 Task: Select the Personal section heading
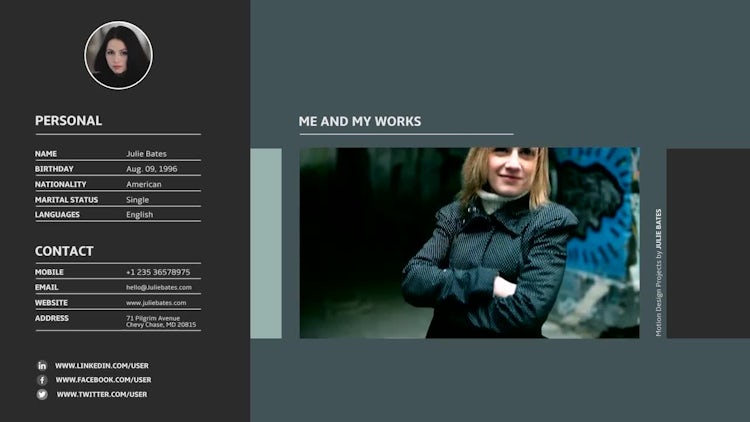pyautogui.click(x=68, y=121)
